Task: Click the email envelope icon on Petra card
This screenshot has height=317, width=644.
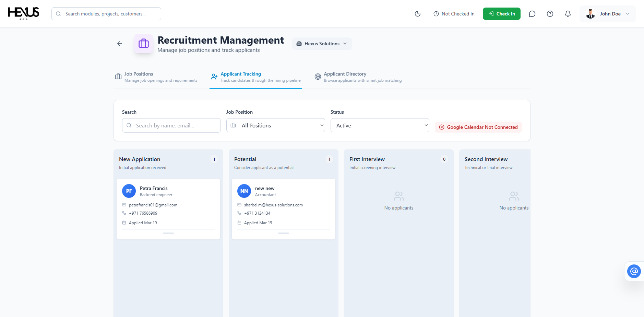Action: [x=124, y=205]
